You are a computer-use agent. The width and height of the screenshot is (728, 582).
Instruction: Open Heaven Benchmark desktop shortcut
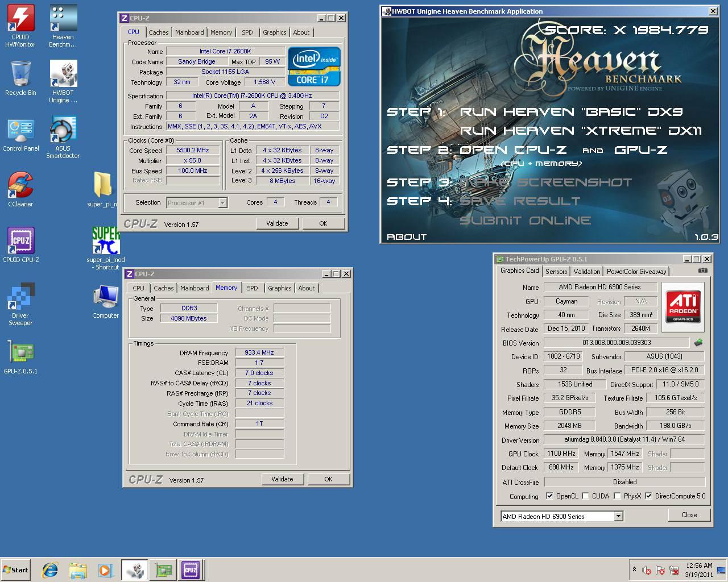[x=63, y=26]
